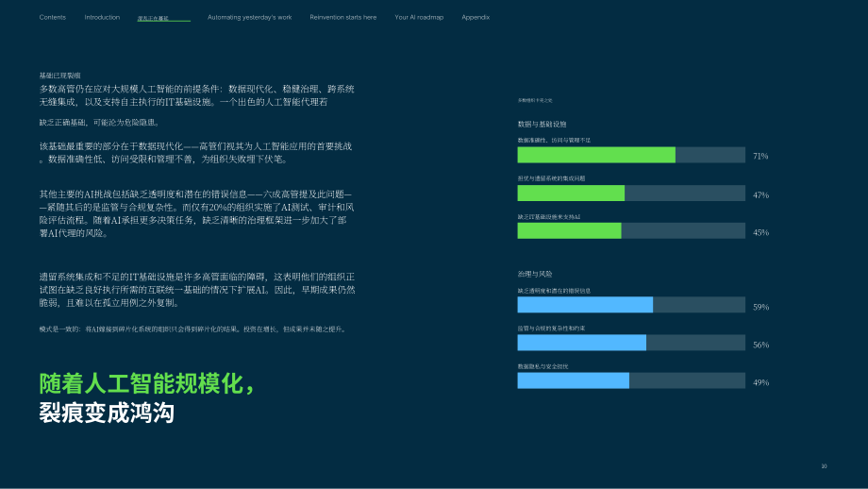Image resolution: width=868 pixels, height=489 pixels.
Task: Click bar label 缺乏IT基础设施来支持AI
Action: (x=548, y=217)
